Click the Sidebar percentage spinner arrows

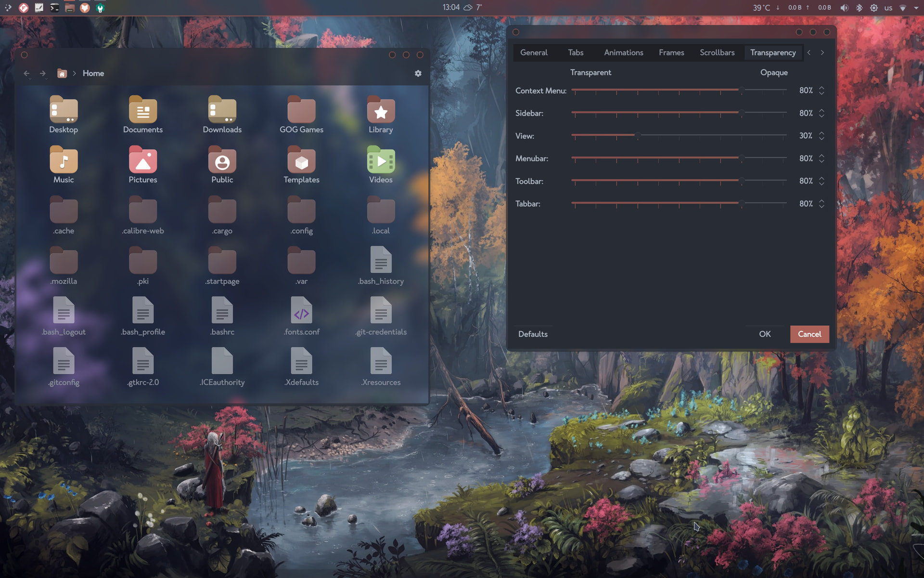[x=821, y=113]
